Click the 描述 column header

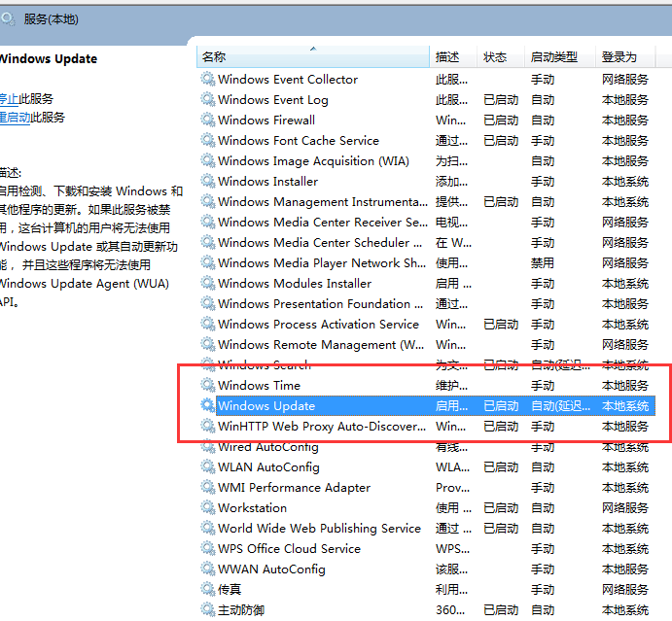(447, 57)
